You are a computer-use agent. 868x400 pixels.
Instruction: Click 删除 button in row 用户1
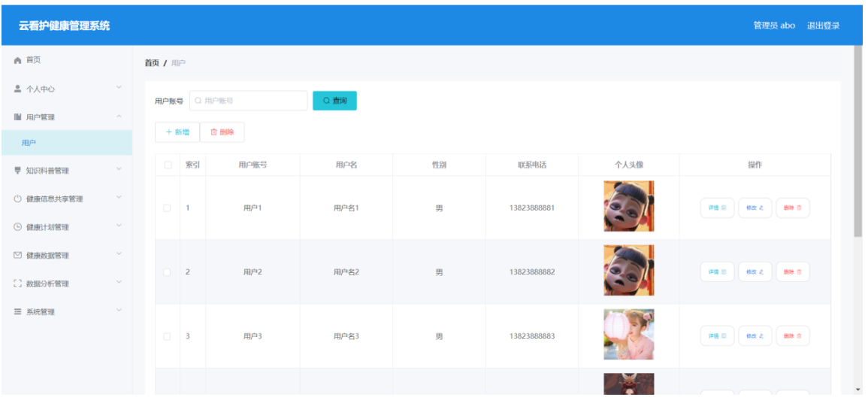tap(792, 208)
